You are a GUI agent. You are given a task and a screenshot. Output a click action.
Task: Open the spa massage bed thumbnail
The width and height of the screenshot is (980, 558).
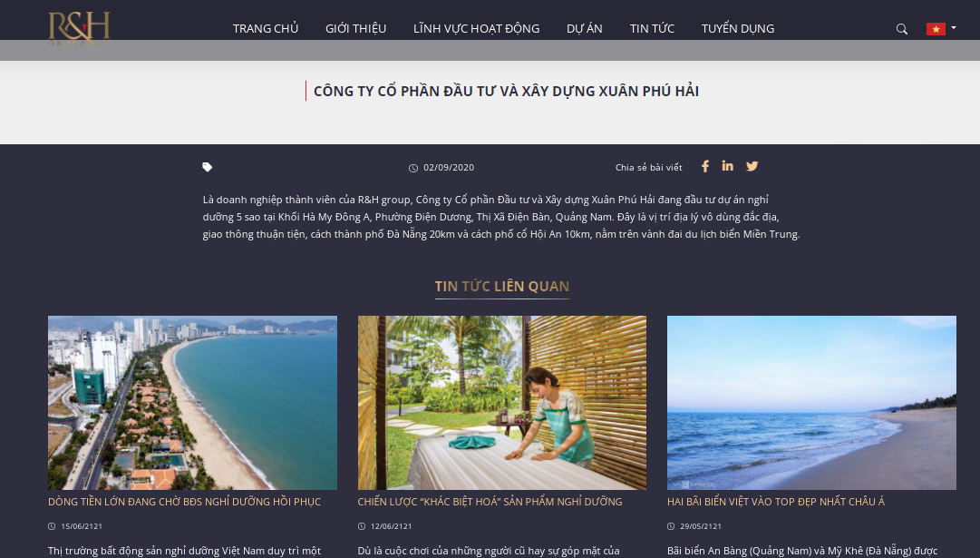pyautogui.click(x=502, y=403)
